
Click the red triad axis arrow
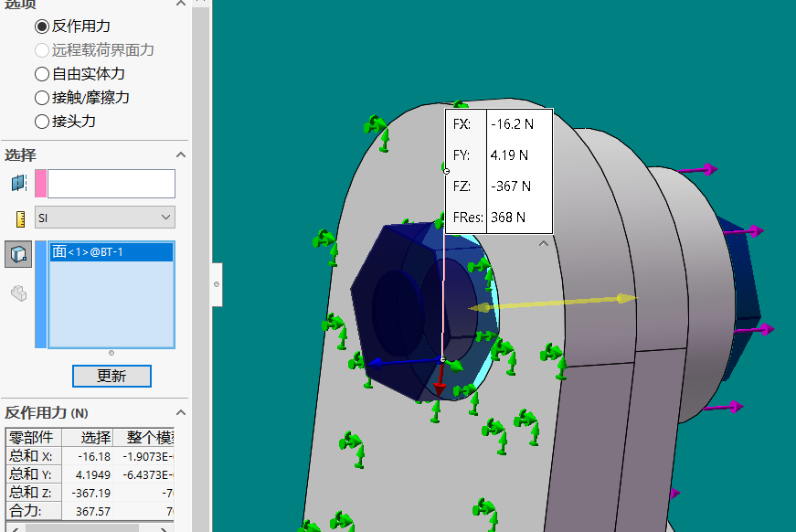point(440,378)
